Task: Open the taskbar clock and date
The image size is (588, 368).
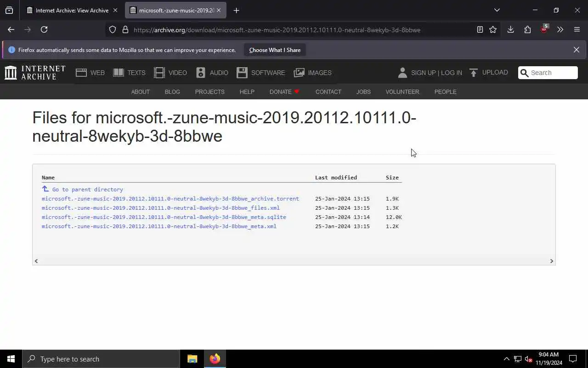Action: coord(548,359)
